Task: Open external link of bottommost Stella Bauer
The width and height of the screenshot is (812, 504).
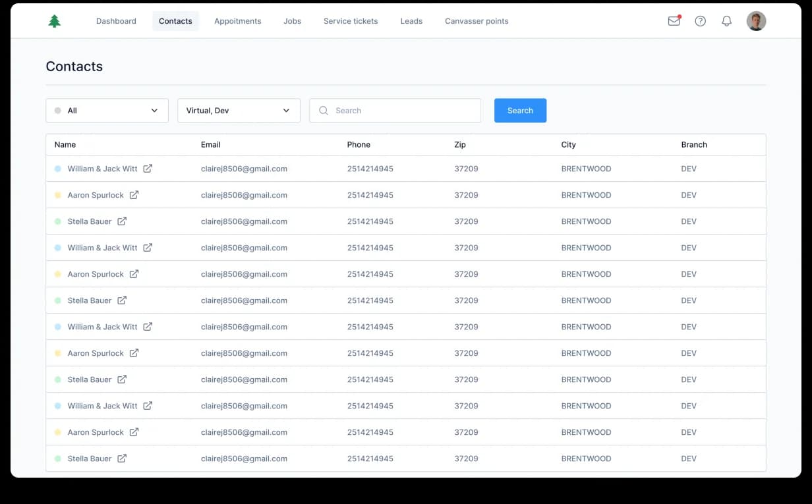Action: click(x=122, y=459)
